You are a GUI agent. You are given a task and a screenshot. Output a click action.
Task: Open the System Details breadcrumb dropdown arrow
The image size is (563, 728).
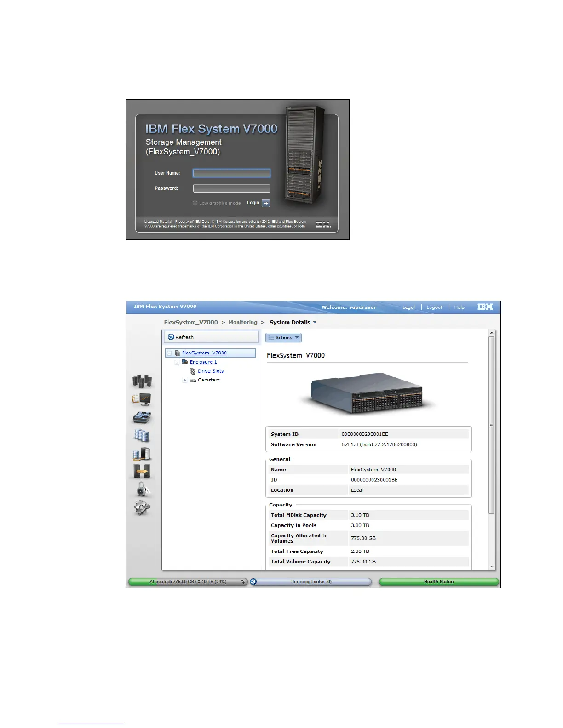tap(315, 322)
